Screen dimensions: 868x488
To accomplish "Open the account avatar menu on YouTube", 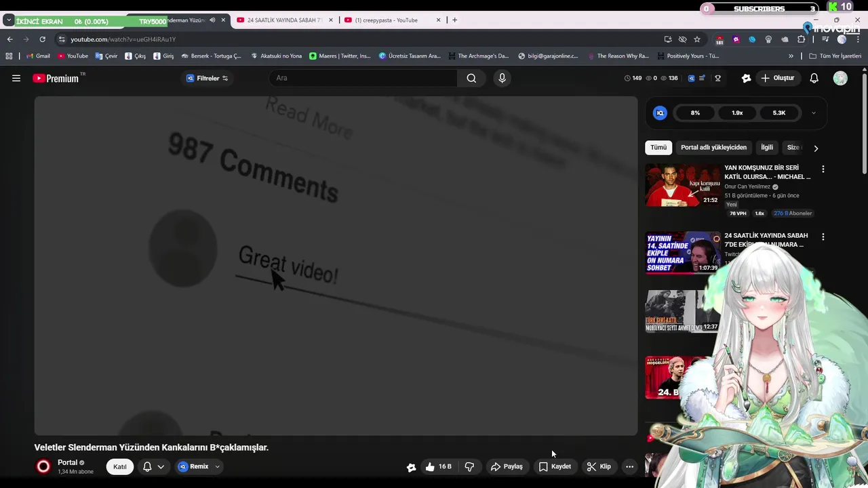I will tap(840, 78).
